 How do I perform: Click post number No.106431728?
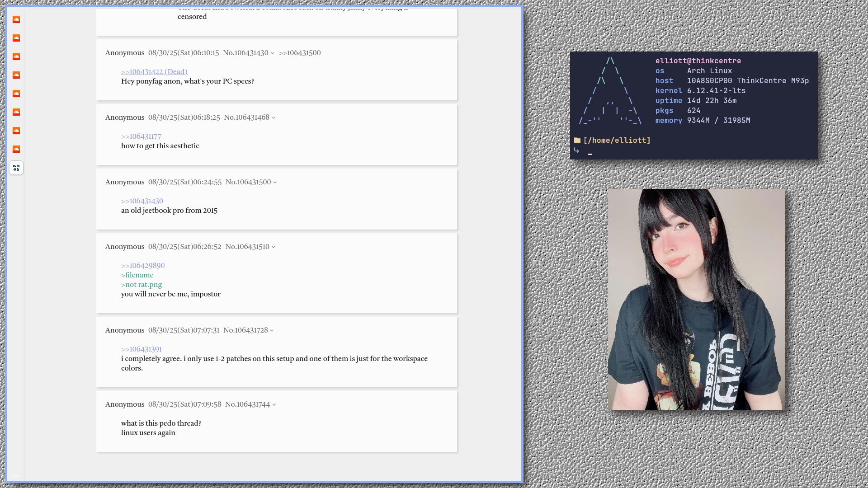tap(245, 330)
